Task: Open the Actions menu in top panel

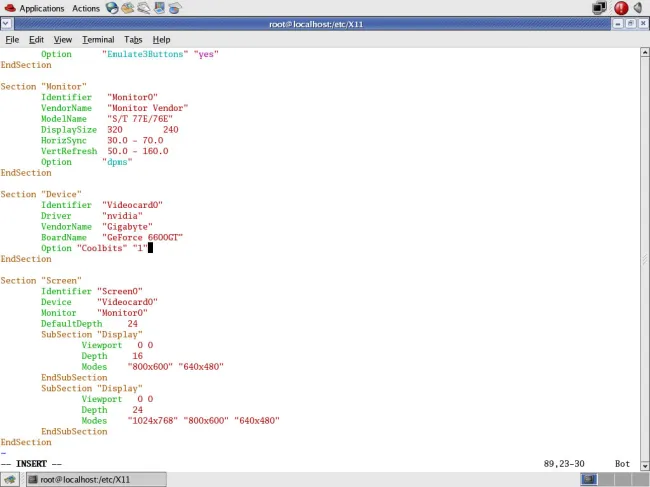Action: coord(86,8)
